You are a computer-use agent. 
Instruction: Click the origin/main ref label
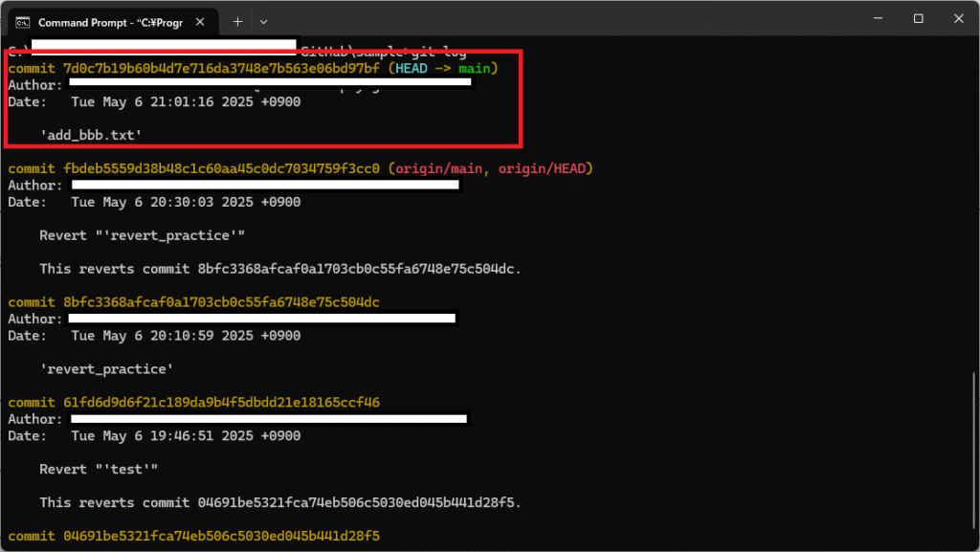point(438,168)
